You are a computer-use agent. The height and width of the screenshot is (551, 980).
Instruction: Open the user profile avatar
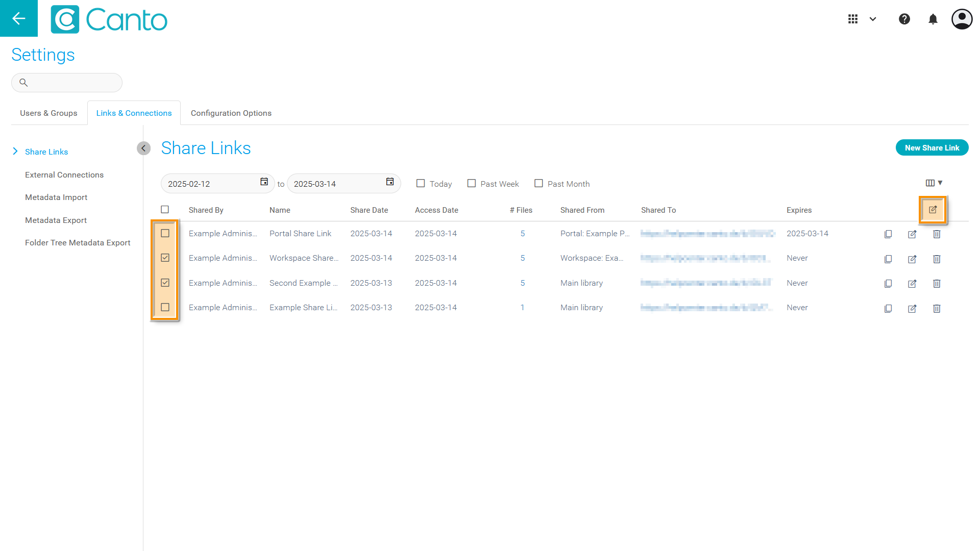[x=962, y=19]
